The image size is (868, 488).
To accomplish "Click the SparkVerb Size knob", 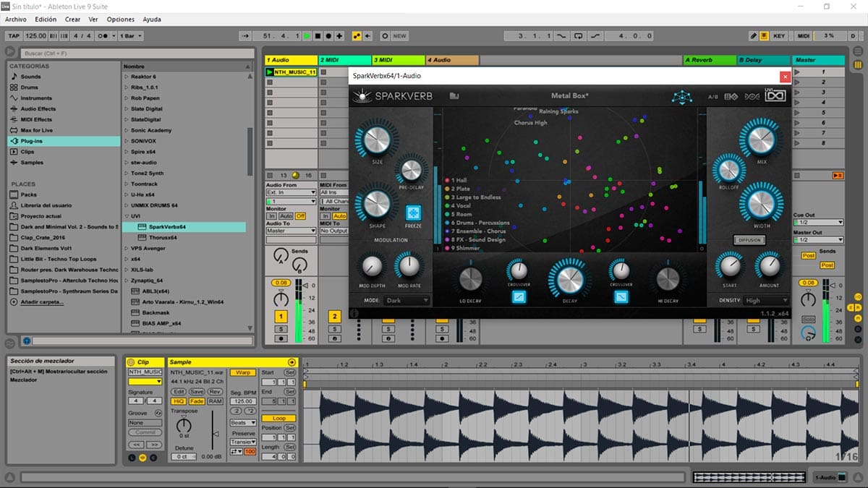I will click(377, 140).
